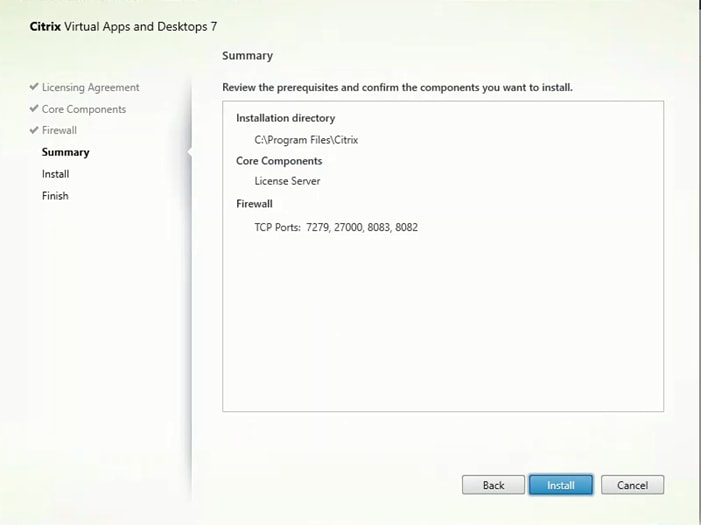Click the Core Components checkmark icon

(x=34, y=108)
